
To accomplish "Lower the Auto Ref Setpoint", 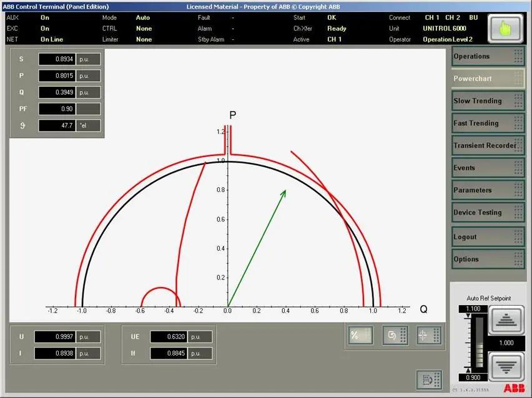I will point(506,366).
